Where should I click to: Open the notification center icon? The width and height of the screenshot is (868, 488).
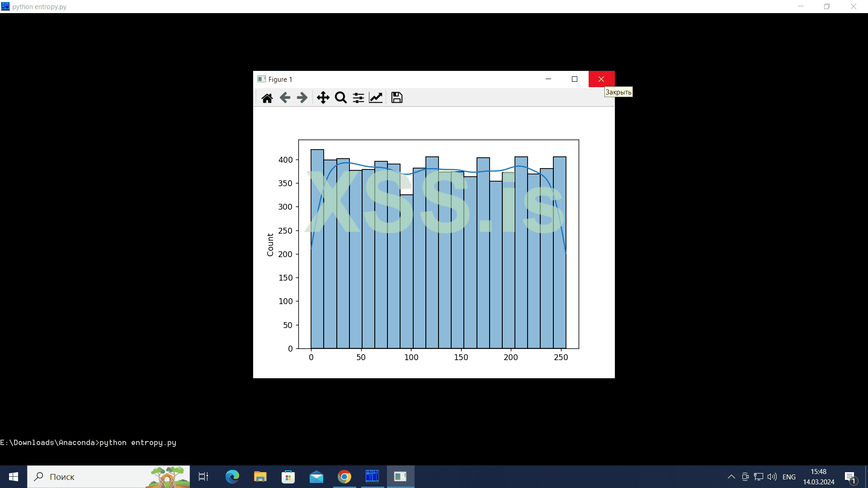850,477
